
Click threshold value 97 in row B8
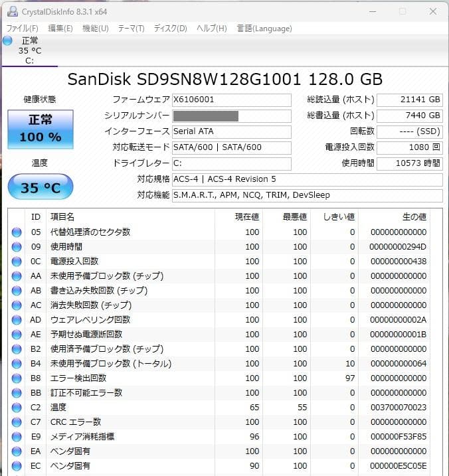350,378
